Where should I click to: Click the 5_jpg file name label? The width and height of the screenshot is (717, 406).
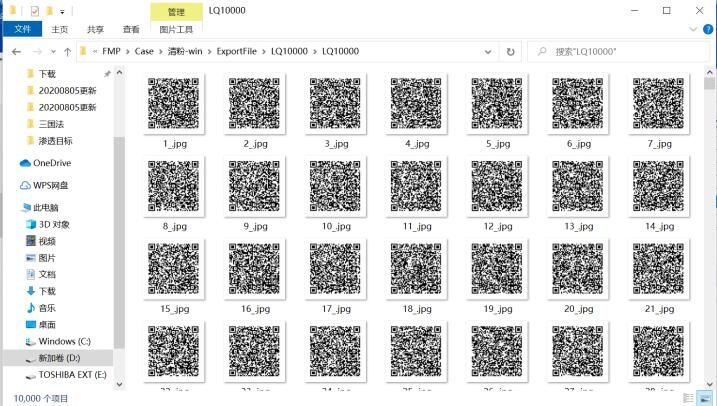tap(498, 144)
